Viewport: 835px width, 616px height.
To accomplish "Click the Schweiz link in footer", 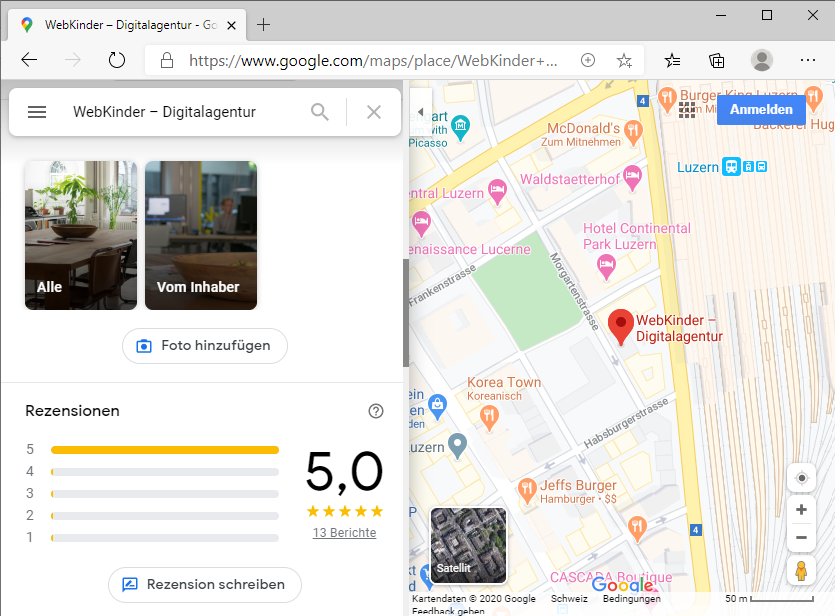I will [x=569, y=598].
